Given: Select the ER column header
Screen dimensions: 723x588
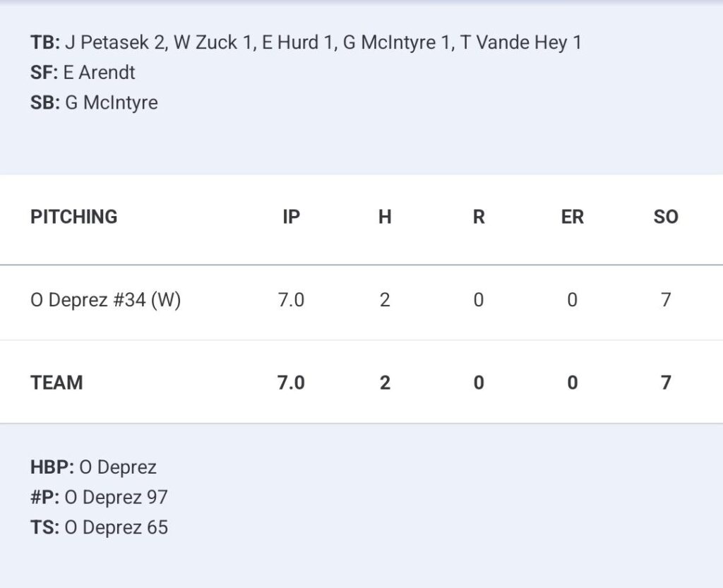Looking at the screenshot, I should tap(572, 217).
